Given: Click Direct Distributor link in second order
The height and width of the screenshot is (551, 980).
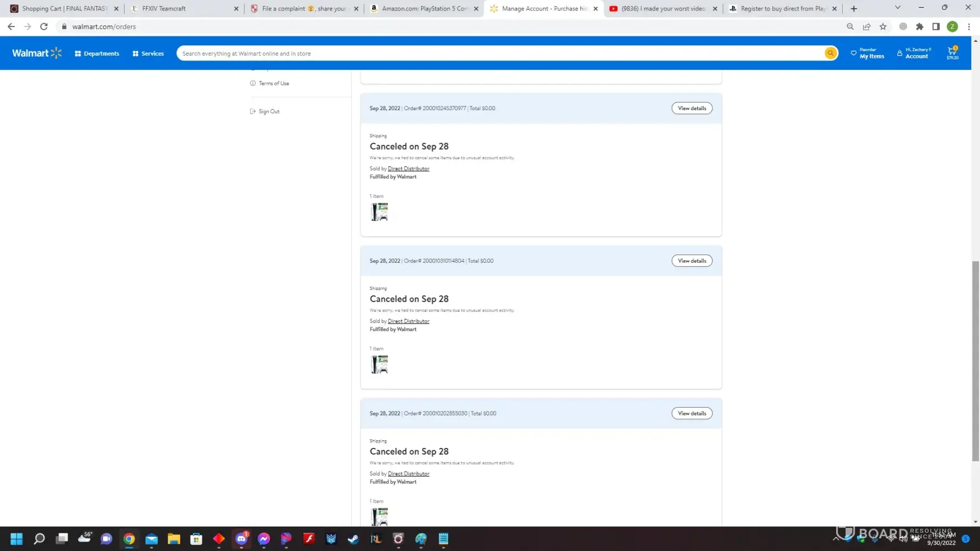Looking at the screenshot, I should [x=408, y=321].
